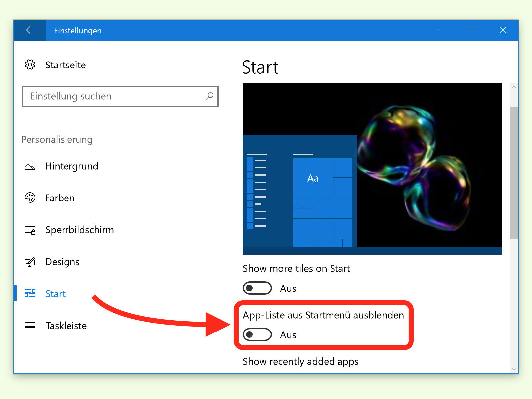Click the Start menu preview image
Viewport: 532px width, 399px height.
click(x=372, y=169)
